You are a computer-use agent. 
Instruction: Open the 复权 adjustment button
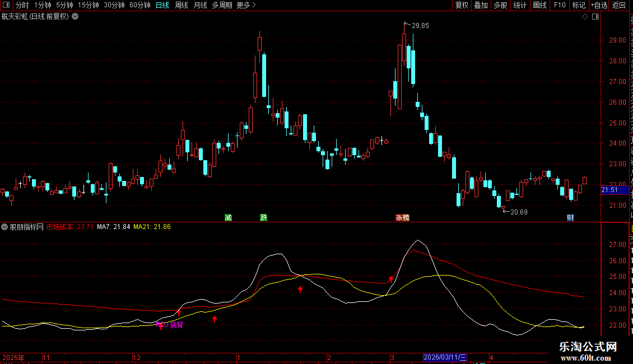pyautogui.click(x=462, y=5)
